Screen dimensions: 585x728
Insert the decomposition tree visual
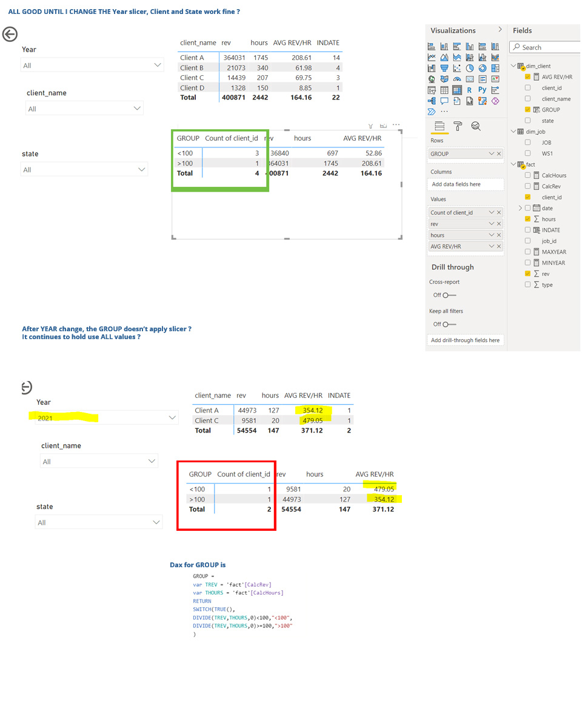432,101
